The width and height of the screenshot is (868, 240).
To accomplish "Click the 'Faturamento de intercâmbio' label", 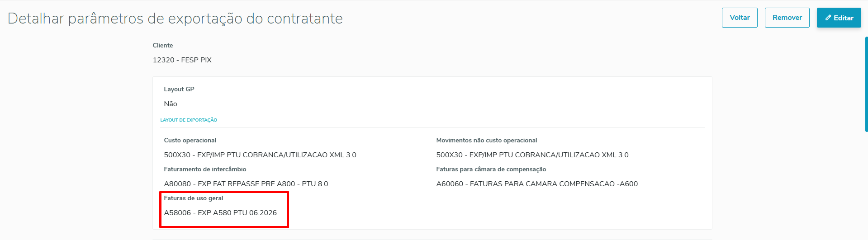I will (x=205, y=169).
